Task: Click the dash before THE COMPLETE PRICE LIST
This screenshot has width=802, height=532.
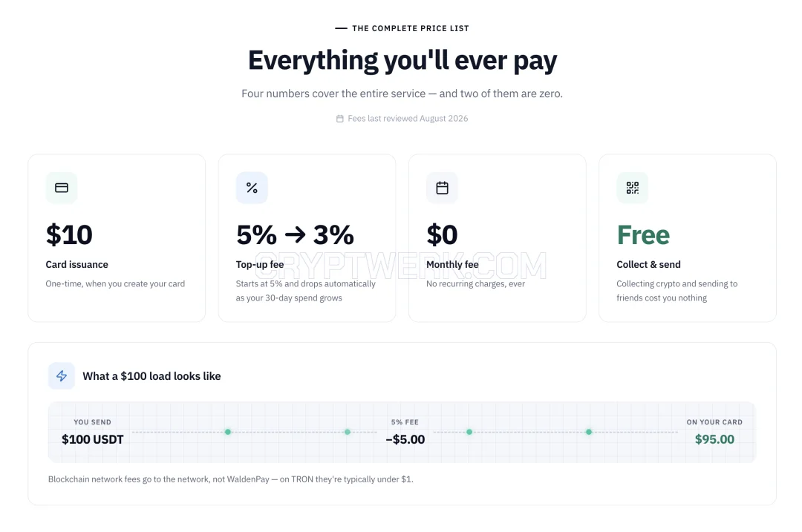Action: (341, 29)
